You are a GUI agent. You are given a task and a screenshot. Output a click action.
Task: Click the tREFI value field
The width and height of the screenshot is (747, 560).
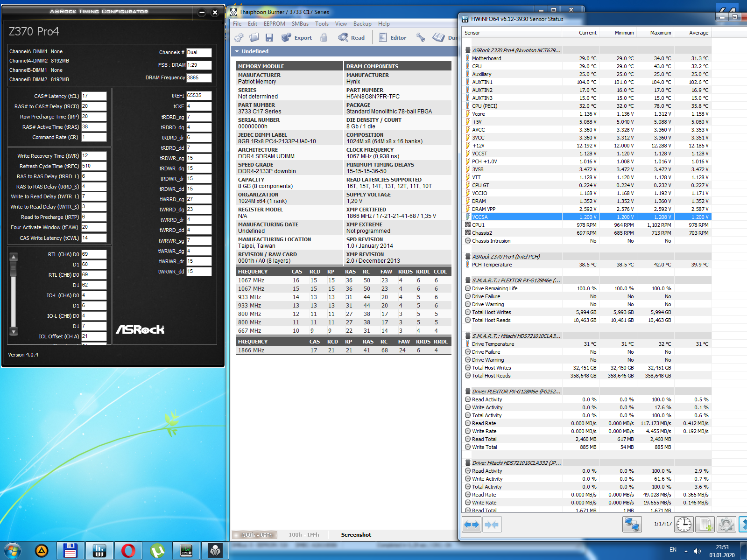pyautogui.click(x=199, y=96)
